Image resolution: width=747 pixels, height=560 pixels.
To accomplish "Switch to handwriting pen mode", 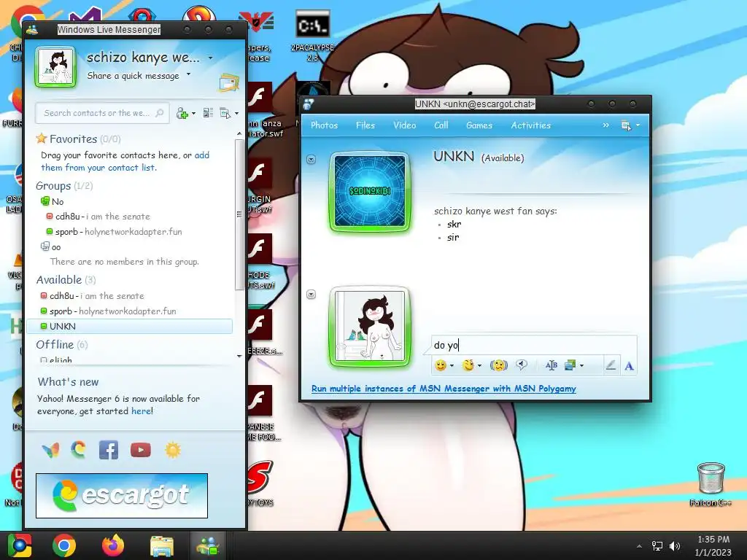I will pos(611,365).
